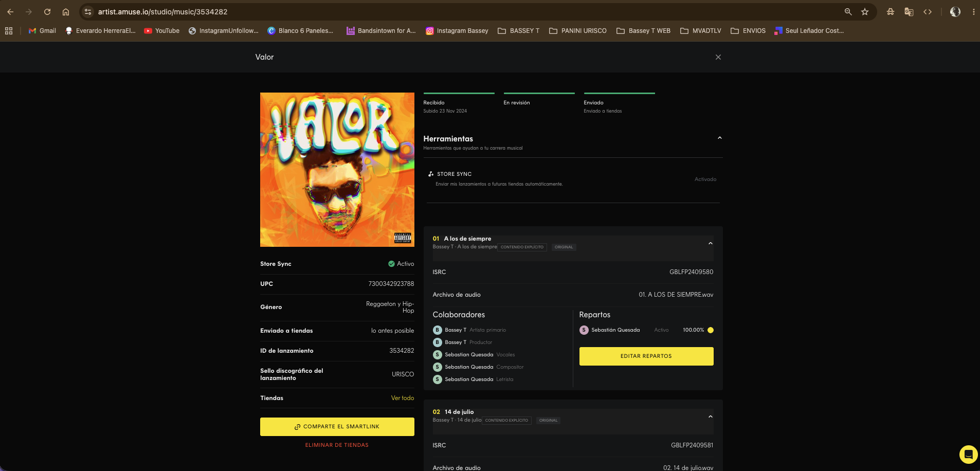Collapse track 01 A los de siempre

[711, 243]
